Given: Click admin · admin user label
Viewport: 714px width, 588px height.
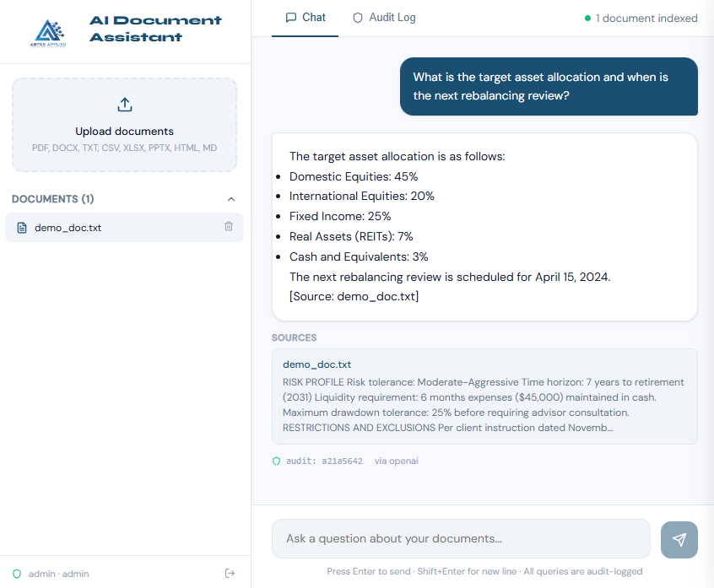Looking at the screenshot, I should coord(59,574).
